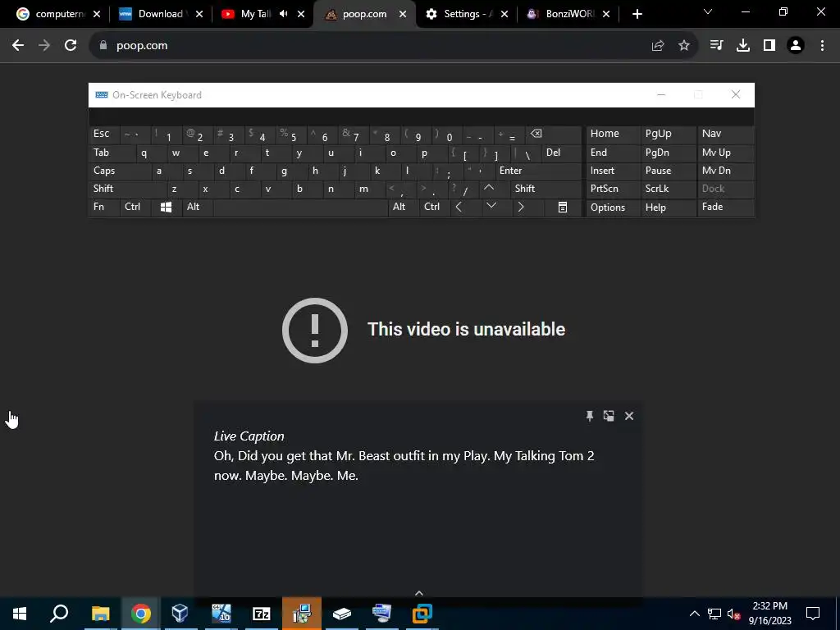Viewport: 840px width, 630px height.
Task: Click the share page icon in address bar
Action: [x=658, y=46]
